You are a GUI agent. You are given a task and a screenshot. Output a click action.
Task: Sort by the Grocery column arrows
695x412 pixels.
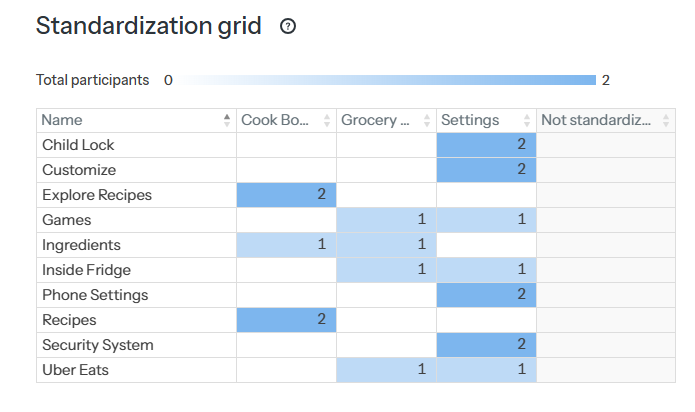coord(427,120)
